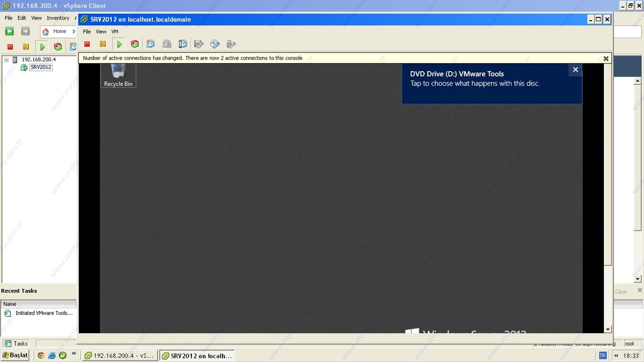Click the SRV2012 virtual machine icon in inventory tree
Image resolution: width=644 pixels, height=362 pixels.
pyautogui.click(x=24, y=67)
